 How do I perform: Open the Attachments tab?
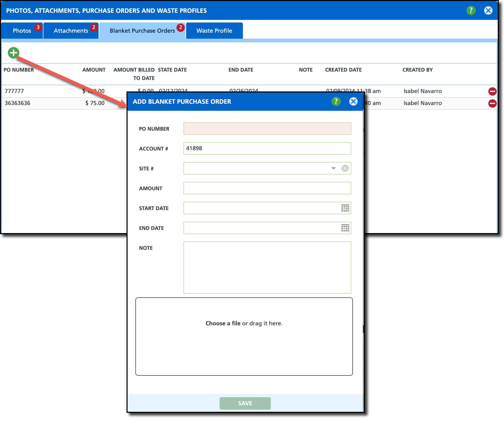[71, 31]
